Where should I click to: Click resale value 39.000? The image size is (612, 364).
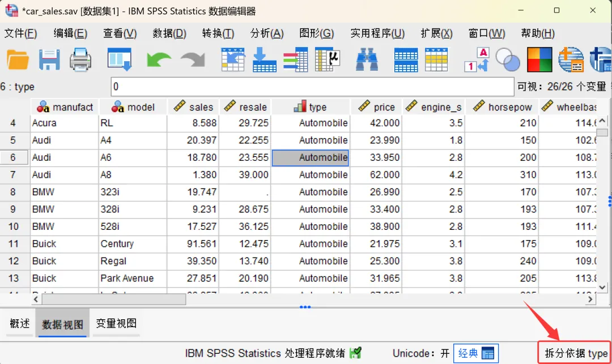[x=245, y=174]
